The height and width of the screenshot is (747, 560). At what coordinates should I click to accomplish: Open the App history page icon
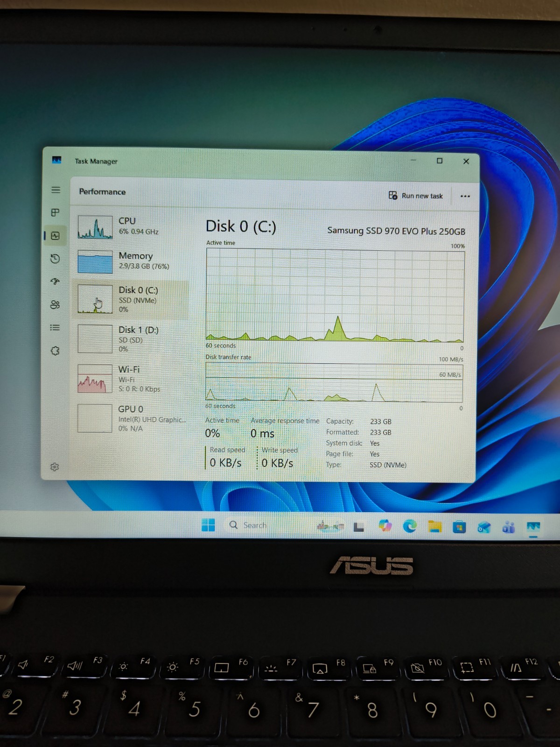pyautogui.click(x=55, y=259)
